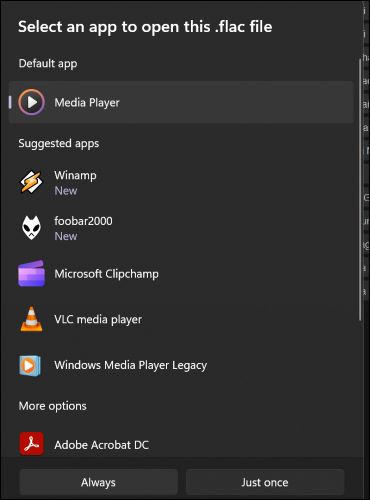The image size is (370, 500).
Task: Click the app list vertical scrollbar
Action: click(x=360, y=190)
